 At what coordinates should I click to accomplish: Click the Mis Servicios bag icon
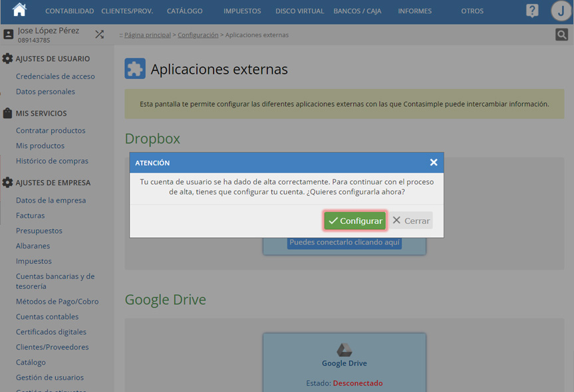tap(7, 113)
